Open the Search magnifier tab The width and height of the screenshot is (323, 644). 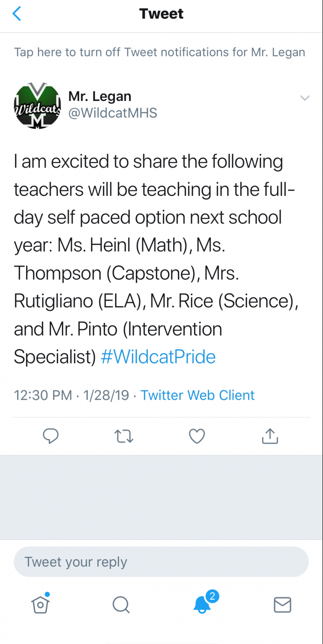(x=121, y=604)
